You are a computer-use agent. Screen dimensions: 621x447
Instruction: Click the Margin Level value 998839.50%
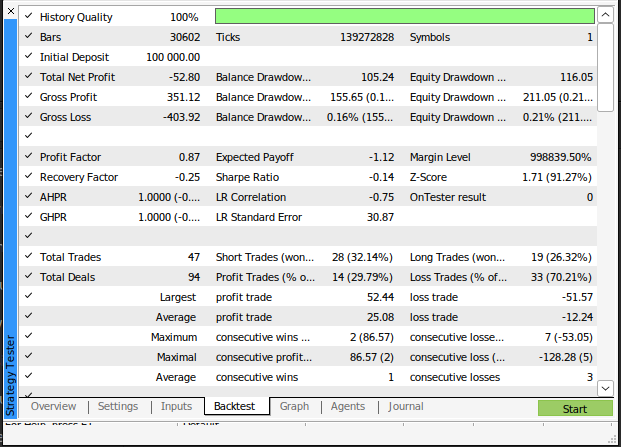pos(560,157)
